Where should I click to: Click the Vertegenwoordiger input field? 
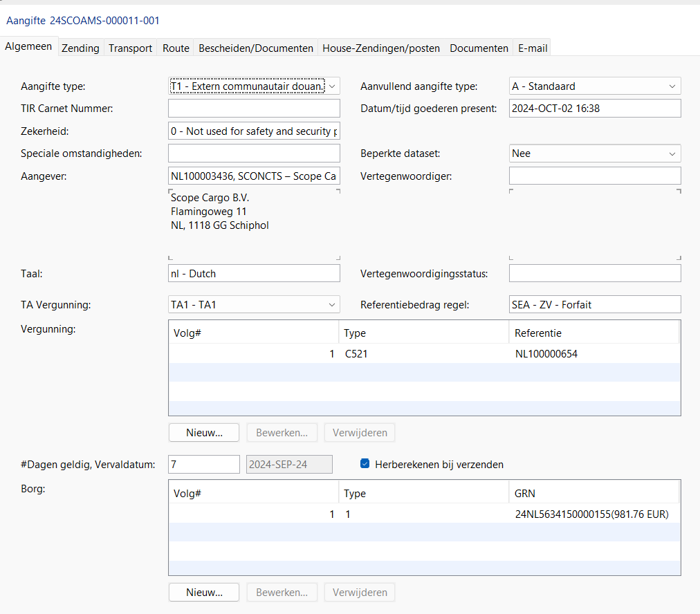point(595,176)
